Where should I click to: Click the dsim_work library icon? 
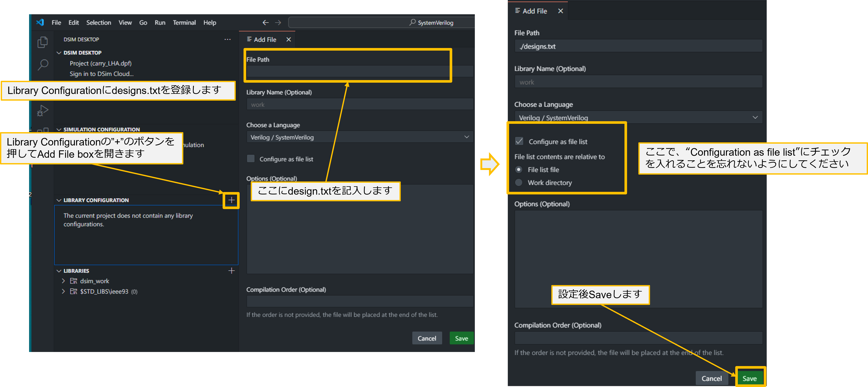tap(74, 281)
